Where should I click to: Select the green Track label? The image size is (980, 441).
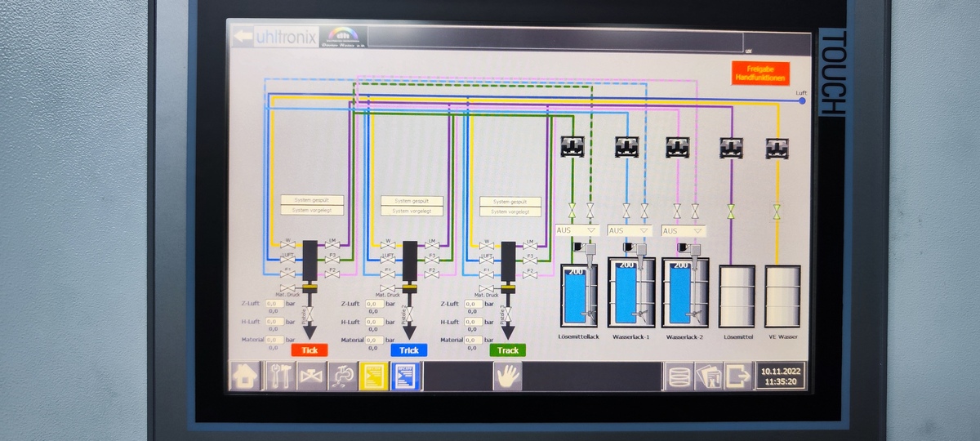pyautogui.click(x=508, y=350)
